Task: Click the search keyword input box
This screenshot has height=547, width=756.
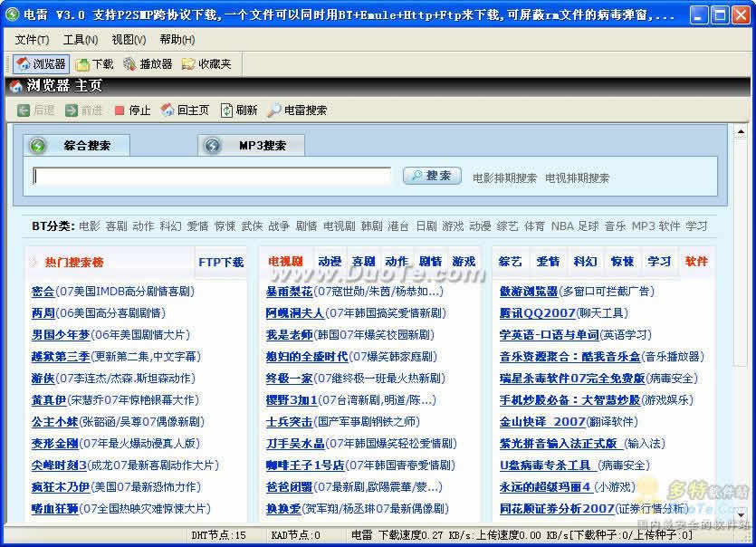Action: tap(212, 177)
